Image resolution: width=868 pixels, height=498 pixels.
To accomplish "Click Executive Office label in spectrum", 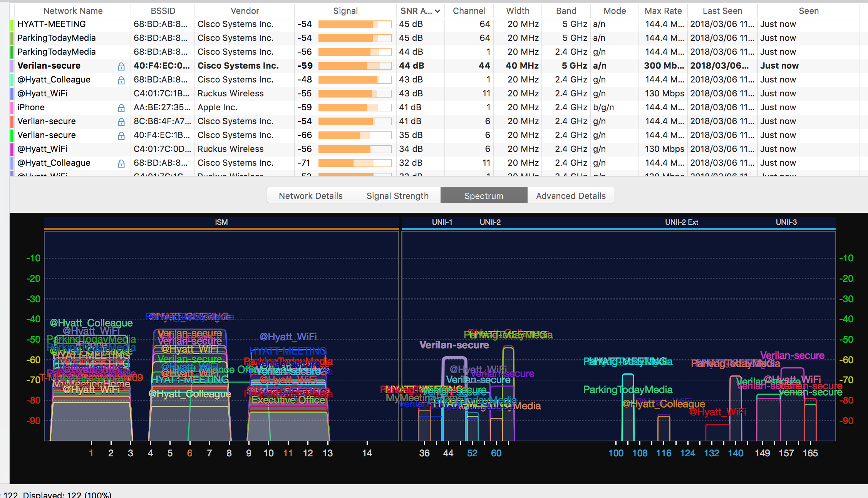I will pos(288,400).
